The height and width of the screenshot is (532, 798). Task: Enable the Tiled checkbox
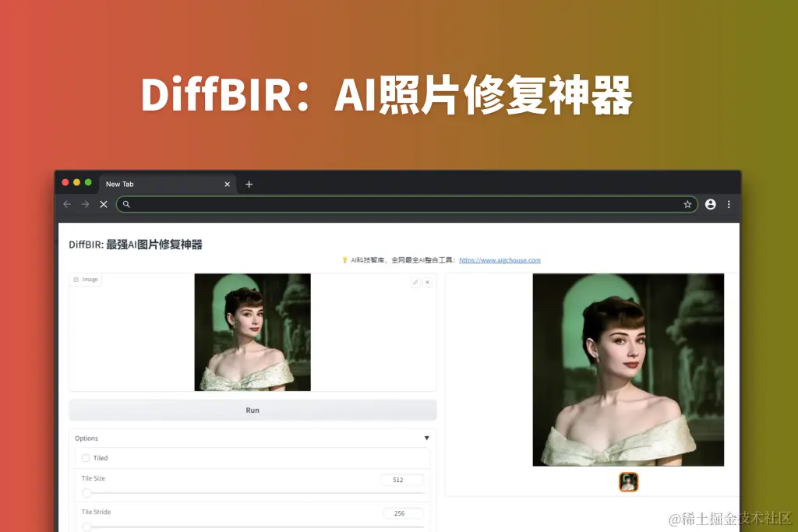87,458
